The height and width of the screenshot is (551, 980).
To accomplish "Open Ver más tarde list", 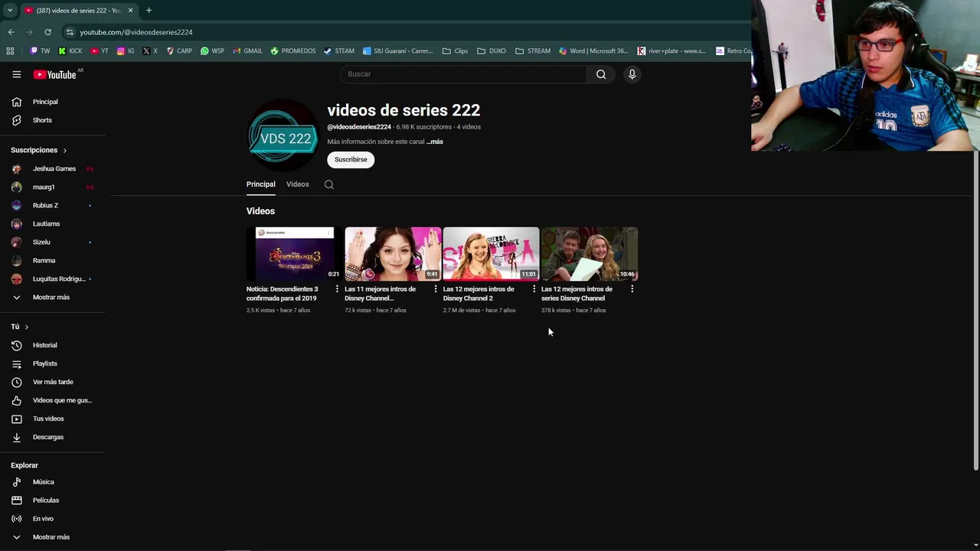I will tap(54, 382).
